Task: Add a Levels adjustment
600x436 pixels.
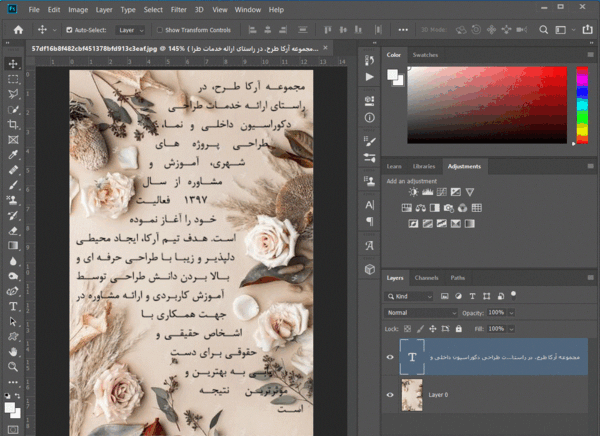Action: tap(427, 192)
